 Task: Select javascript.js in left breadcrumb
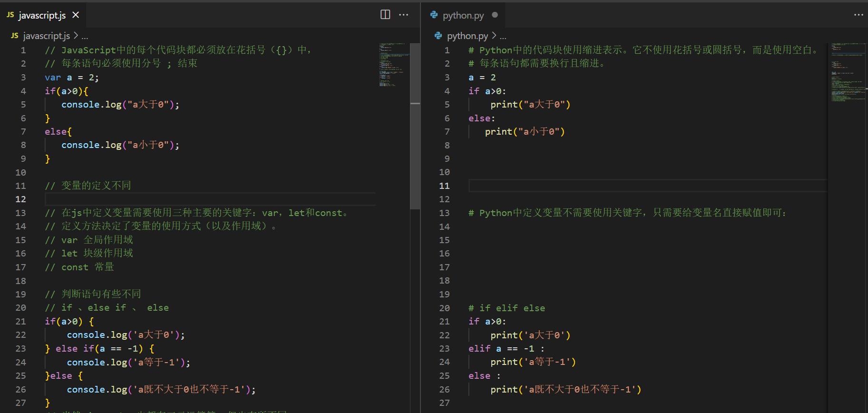pos(46,36)
